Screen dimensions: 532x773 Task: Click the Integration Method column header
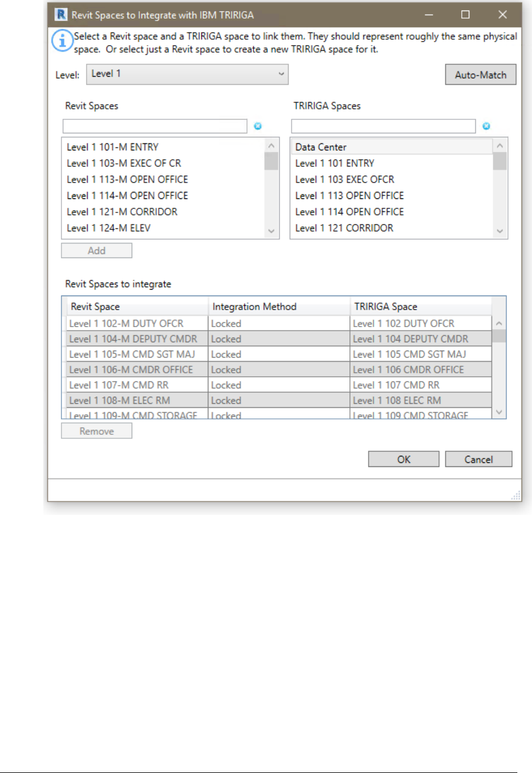pos(279,307)
